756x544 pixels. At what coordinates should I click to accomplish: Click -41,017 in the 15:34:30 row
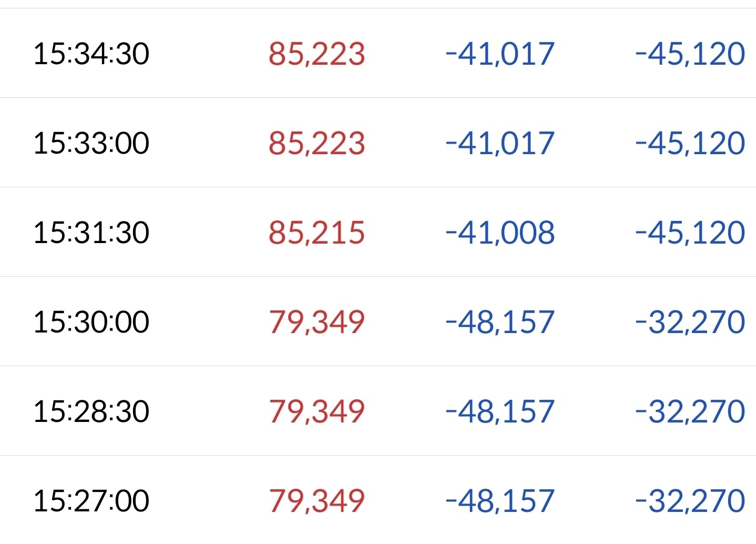click(500, 54)
